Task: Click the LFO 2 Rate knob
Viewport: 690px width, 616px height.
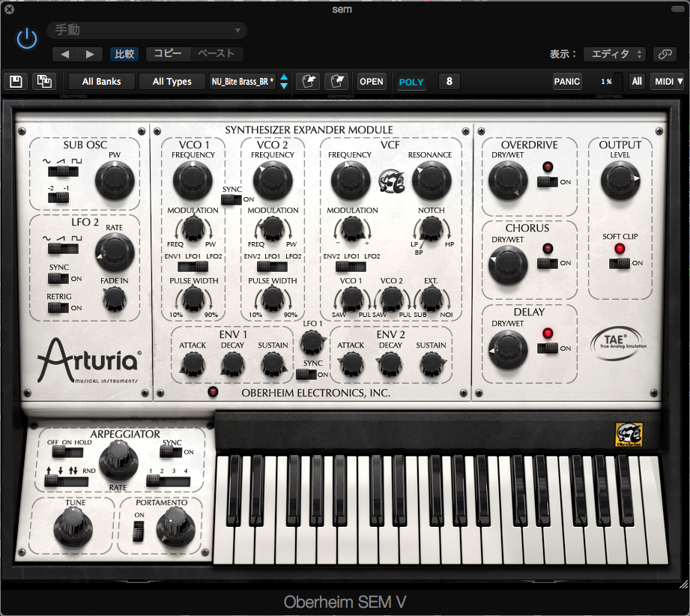Action: [x=115, y=253]
